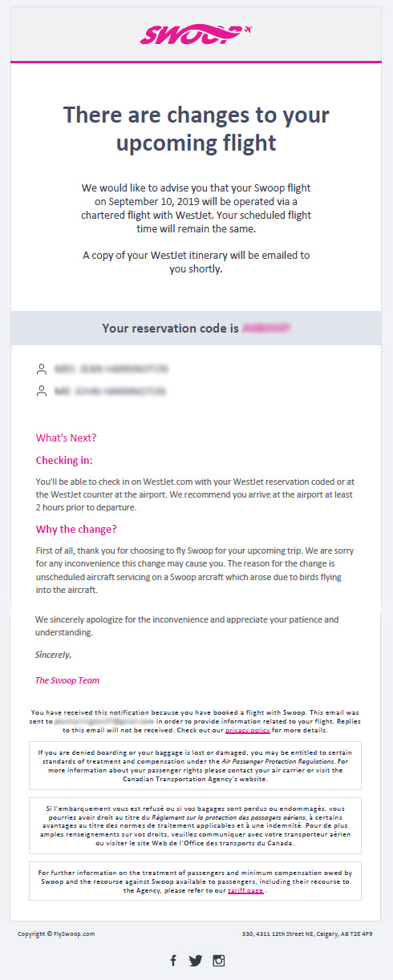This screenshot has width=393, height=980.
Task: Open the Facebook icon in the footer
Action: [173, 960]
